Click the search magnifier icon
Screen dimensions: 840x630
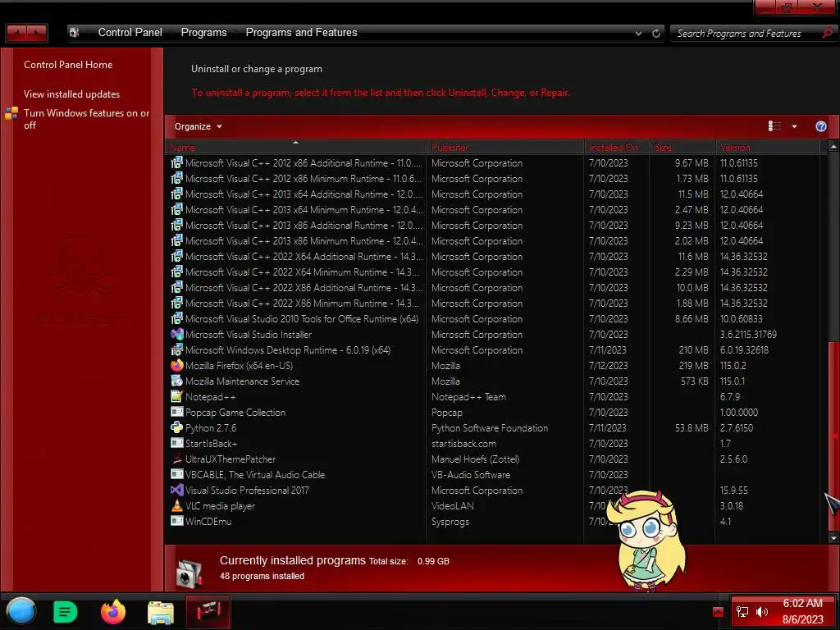click(x=828, y=33)
